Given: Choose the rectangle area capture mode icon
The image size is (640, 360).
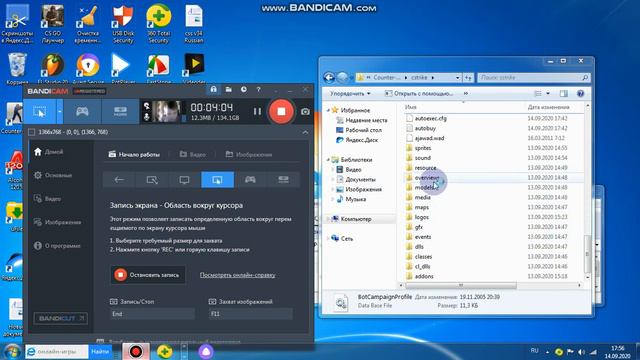Looking at the screenshot, I should point(152,180).
